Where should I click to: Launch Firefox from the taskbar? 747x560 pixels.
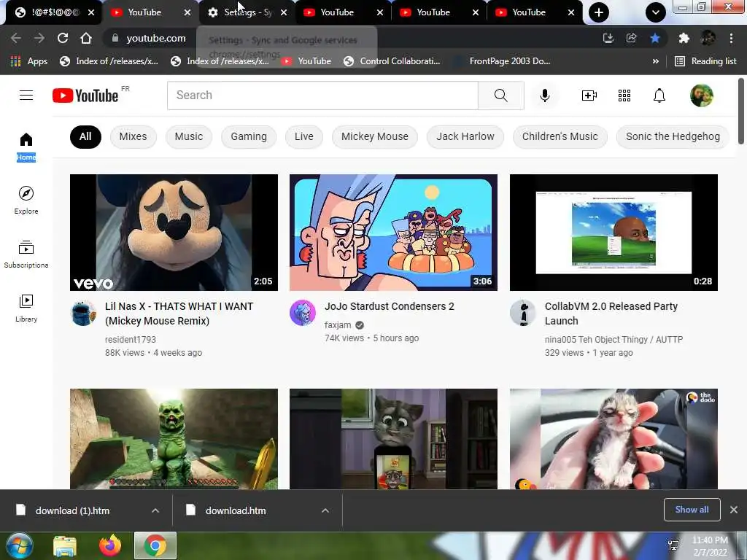tap(110, 545)
